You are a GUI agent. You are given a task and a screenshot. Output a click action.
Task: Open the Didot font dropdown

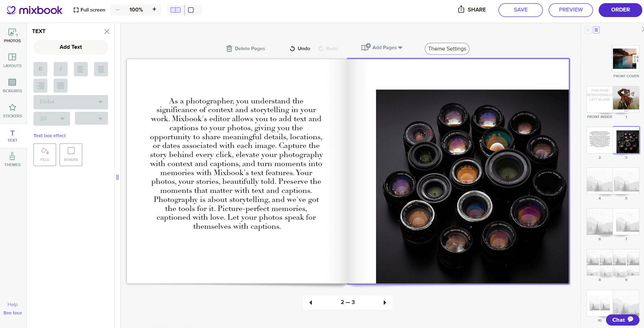70,102
